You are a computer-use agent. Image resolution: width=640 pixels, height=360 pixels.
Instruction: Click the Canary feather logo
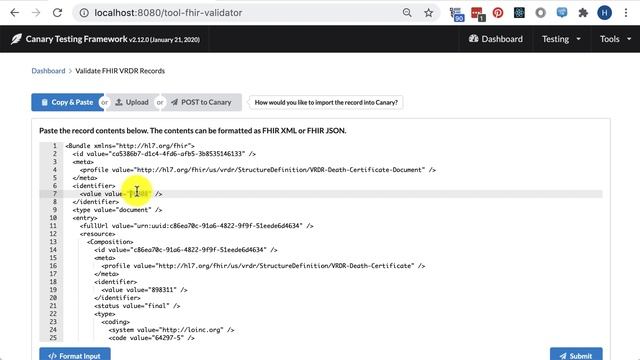16,39
